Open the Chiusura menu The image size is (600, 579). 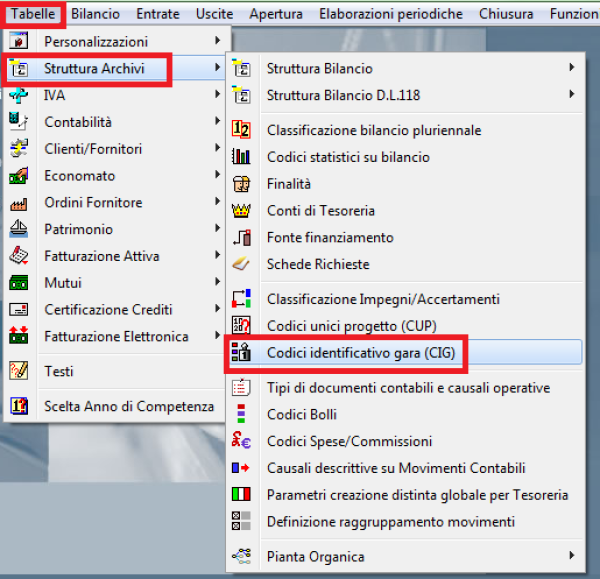(x=506, y=14)
